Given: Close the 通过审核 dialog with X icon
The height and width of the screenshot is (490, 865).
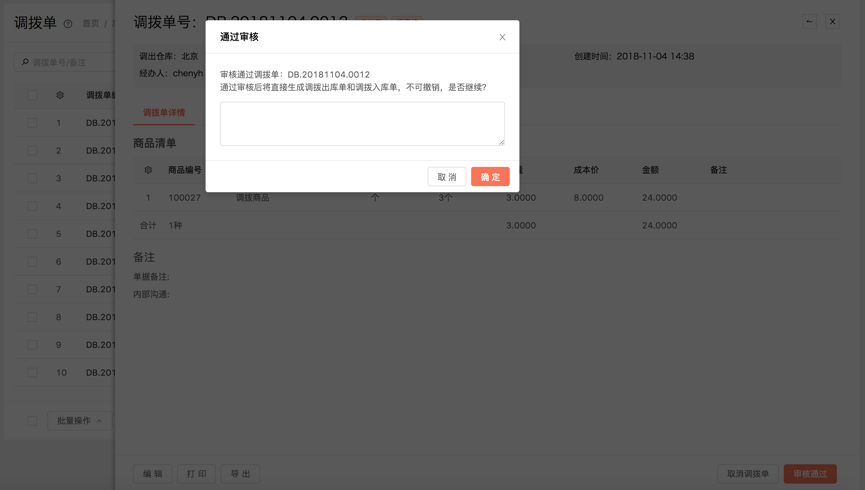Looking at the screenshot, I should (502, 37).
